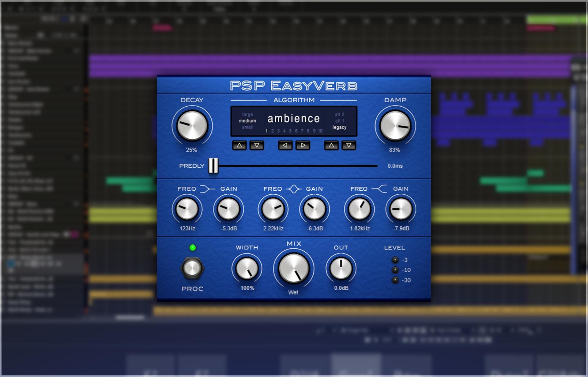The image size is (588, 377).
Task: Click the -10 level LED
Action: click(395, 270)
